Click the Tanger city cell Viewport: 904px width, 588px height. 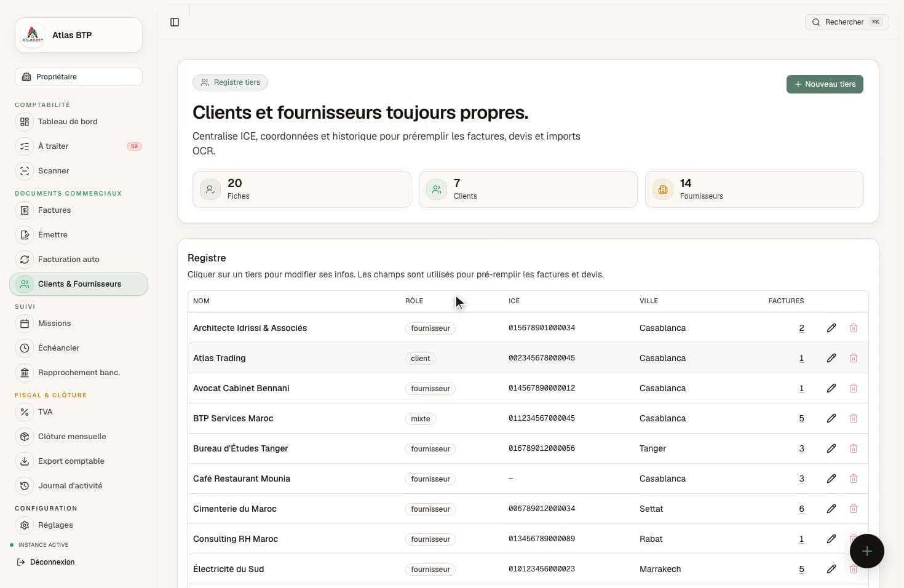tap(652, 448)
